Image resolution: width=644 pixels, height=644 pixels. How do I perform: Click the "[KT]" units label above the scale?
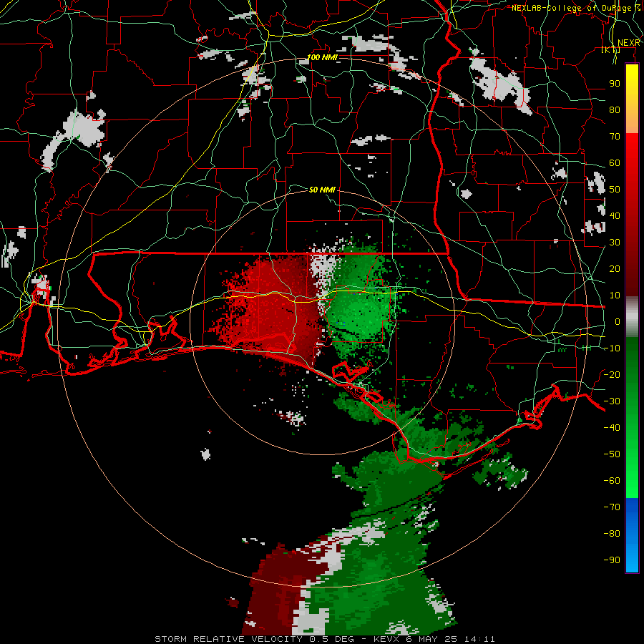click(x=611, y=49)
